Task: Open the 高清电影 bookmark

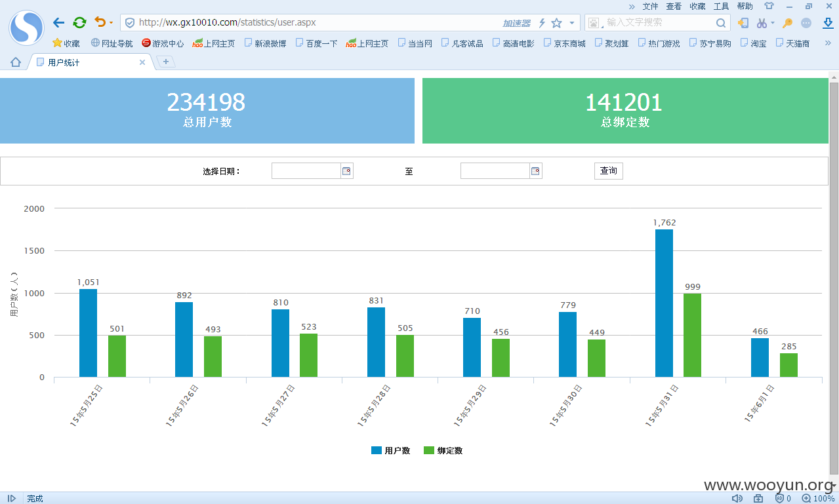Action: click(x=513, y=43)
